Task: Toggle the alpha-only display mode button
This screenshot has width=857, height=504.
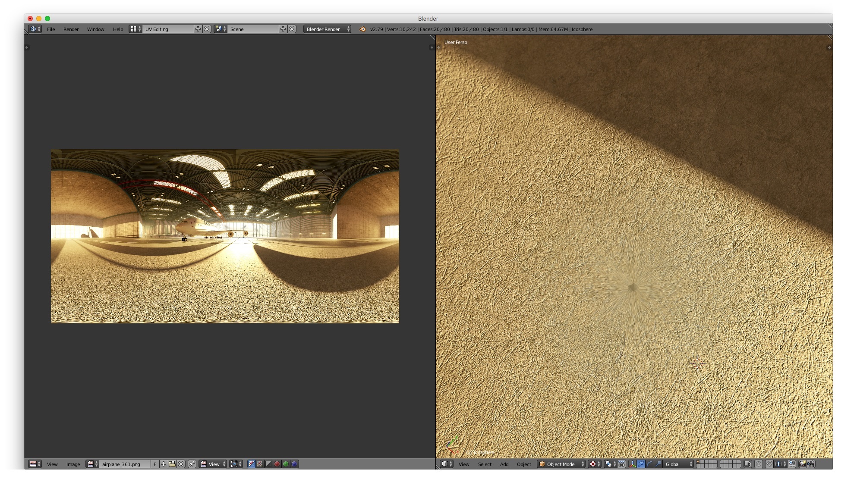Action: 268,464
